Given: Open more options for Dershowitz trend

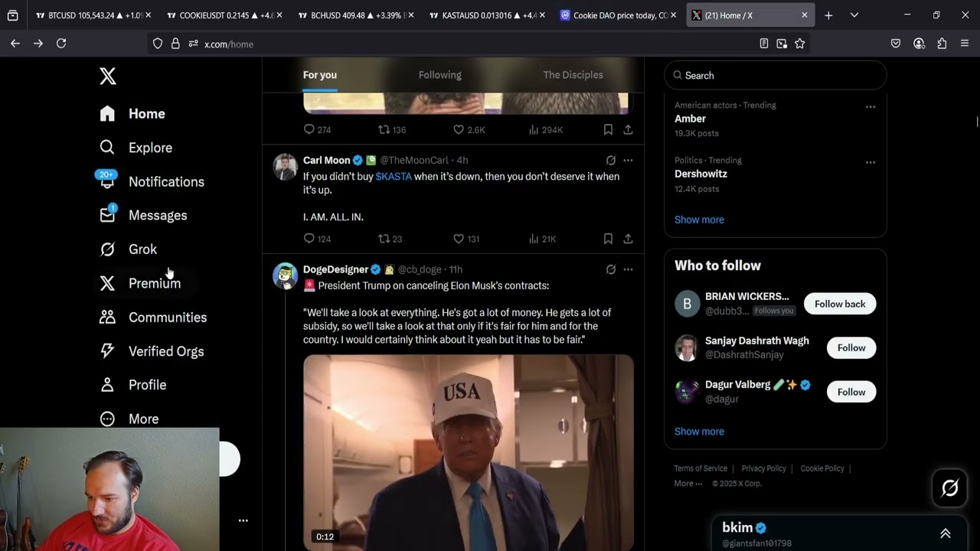Looking at the screenshot, I should coord(871,162).
